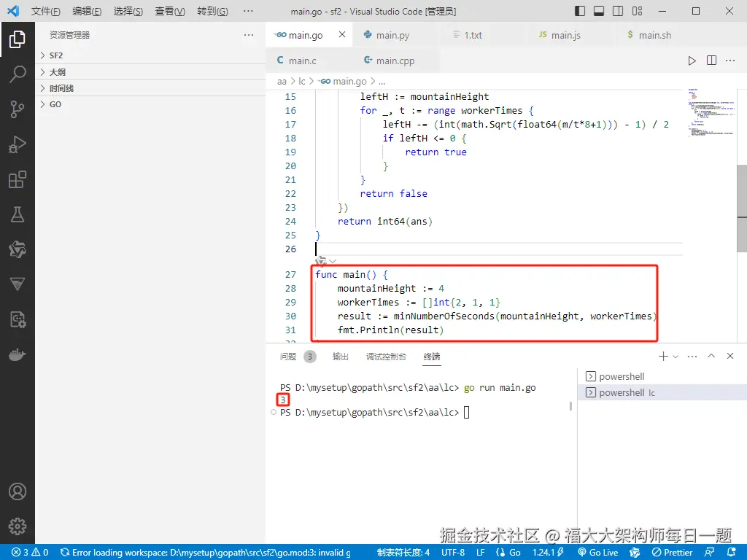
Task: Switch to the main.js tab
Action: tap(565, 35)
